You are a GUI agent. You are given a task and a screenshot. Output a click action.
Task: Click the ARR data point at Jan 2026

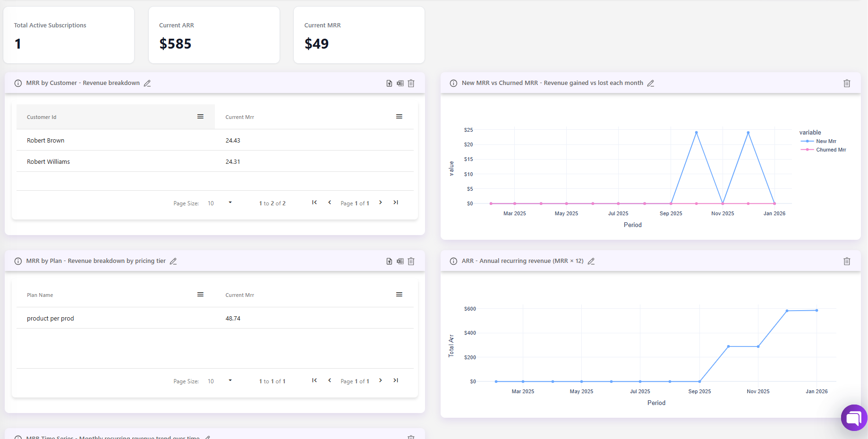point(817,310)
